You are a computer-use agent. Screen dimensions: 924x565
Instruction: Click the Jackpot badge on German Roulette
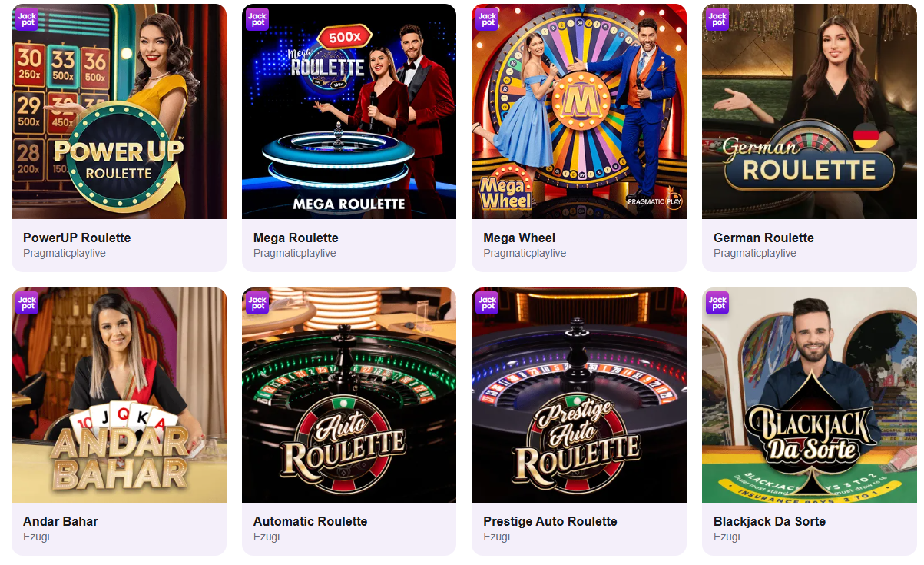717,18
